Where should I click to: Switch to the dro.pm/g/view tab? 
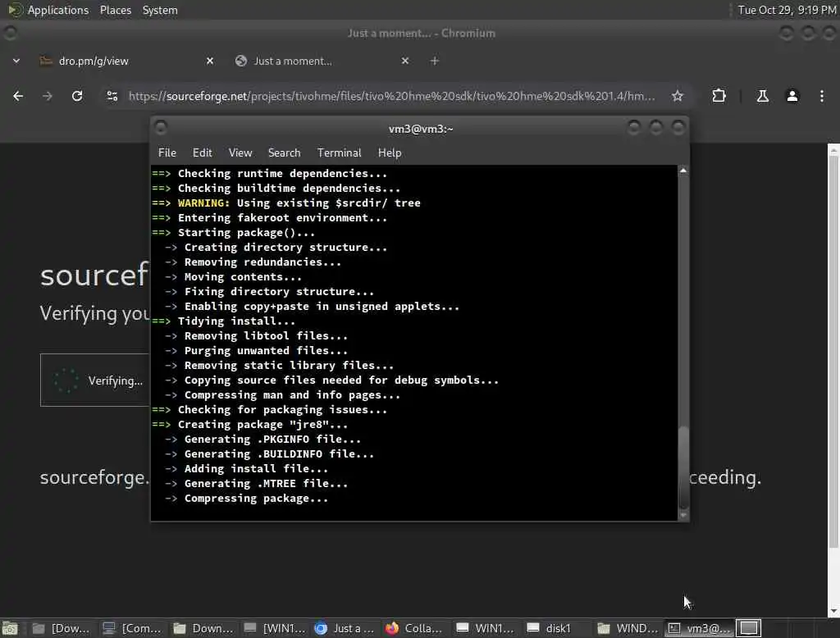tap(126, 61)
